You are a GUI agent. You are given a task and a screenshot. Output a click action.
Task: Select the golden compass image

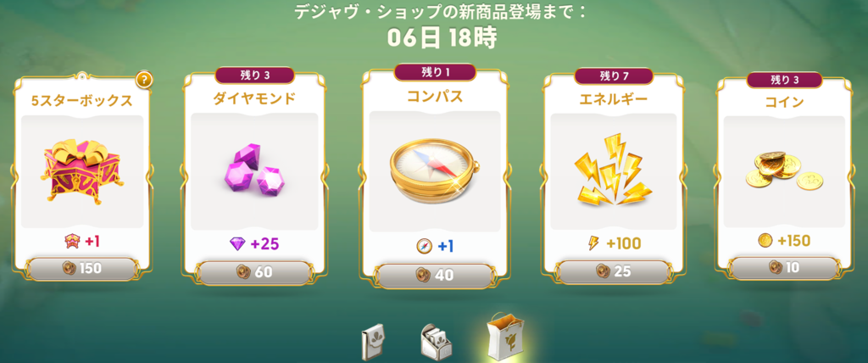(x=435, y=171)
